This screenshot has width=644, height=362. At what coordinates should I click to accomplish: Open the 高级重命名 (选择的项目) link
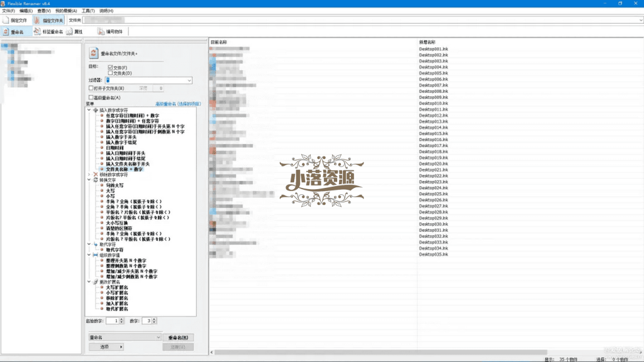pyautogui.click(x=178, y=104)
